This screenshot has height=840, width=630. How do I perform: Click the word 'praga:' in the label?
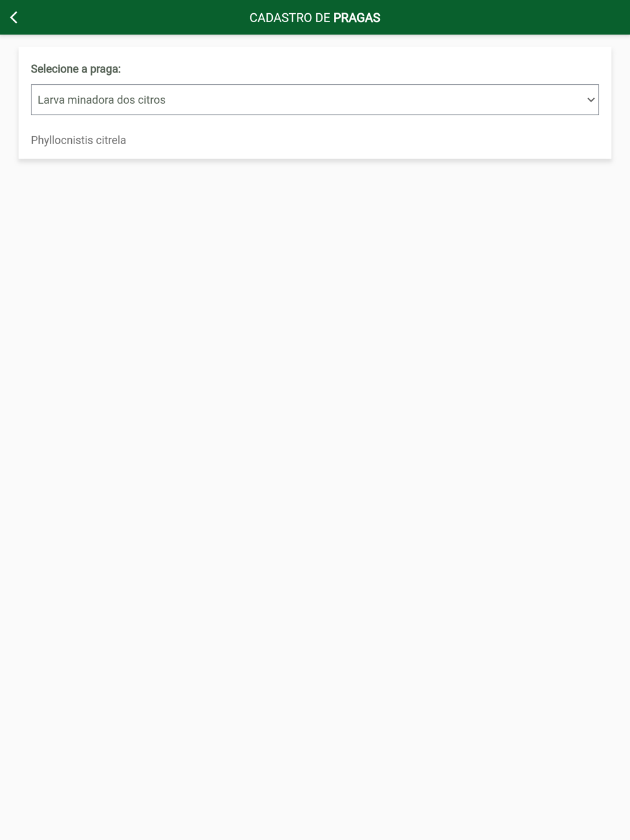(x=105, y=69)
